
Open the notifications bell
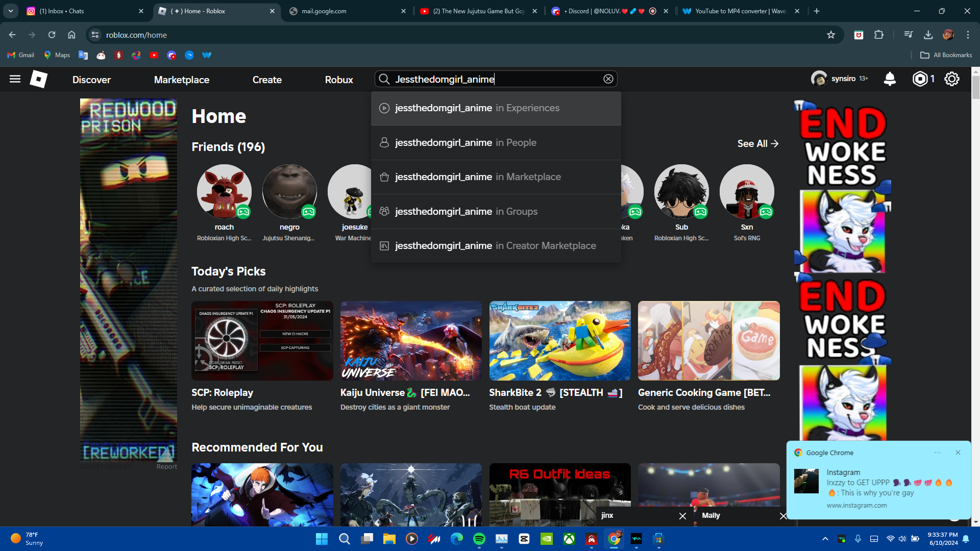890,79
